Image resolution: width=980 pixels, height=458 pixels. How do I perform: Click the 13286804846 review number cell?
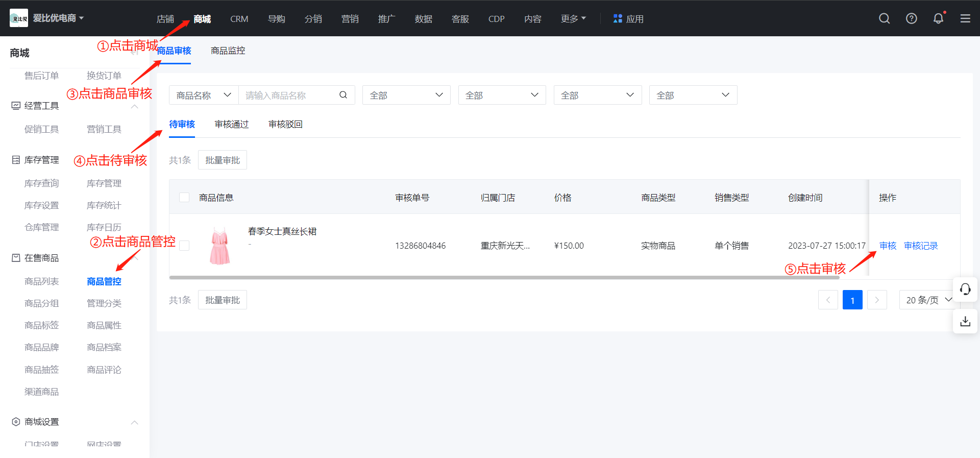(x=421, y=246)
